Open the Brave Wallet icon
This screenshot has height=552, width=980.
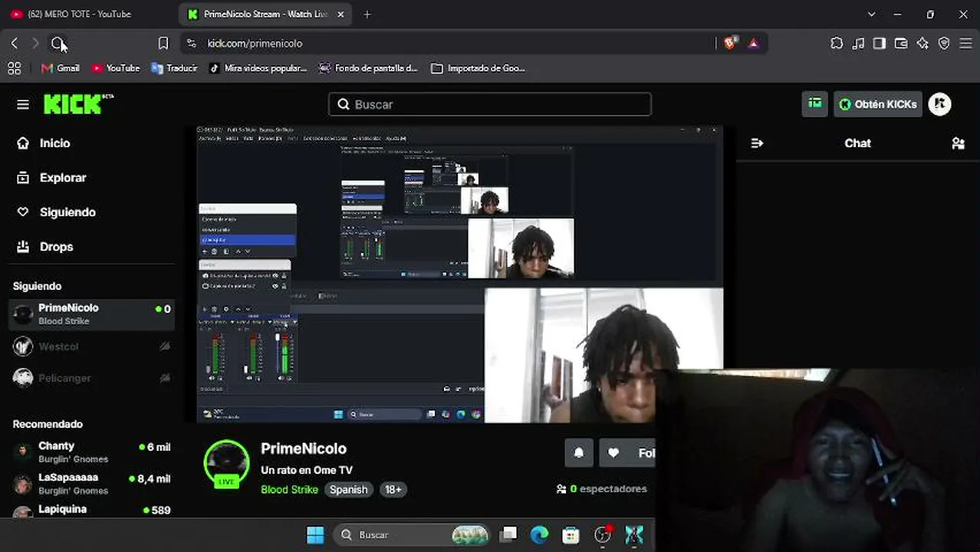[901, 44]
